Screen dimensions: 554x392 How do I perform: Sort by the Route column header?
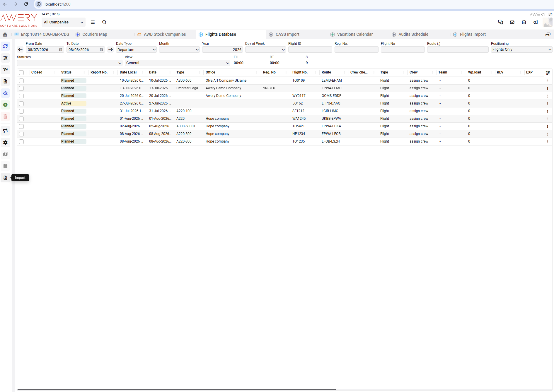(326, 72)
